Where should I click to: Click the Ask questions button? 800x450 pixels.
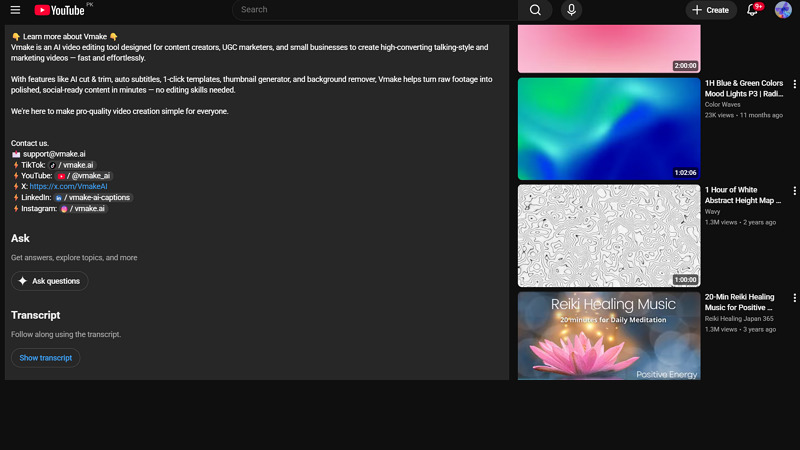point(49,281)
